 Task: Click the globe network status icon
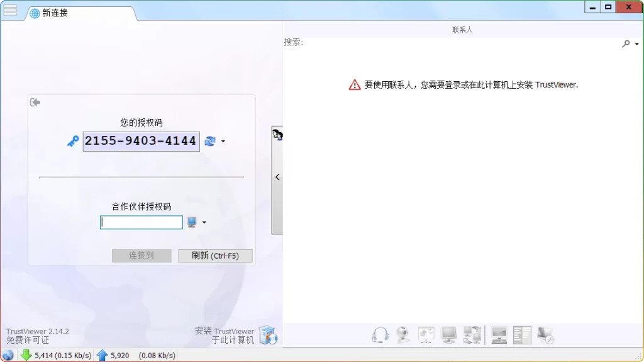[8, 355]
